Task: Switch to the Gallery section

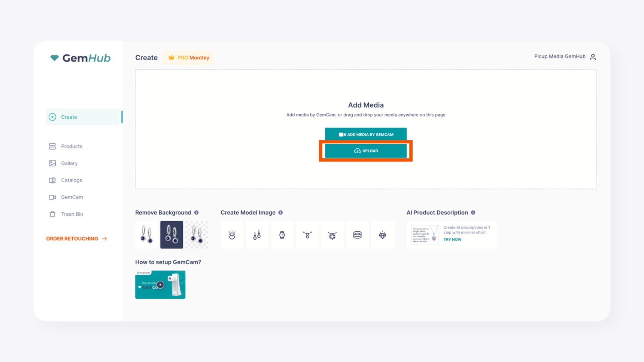Action: click(x=69, y=163)
